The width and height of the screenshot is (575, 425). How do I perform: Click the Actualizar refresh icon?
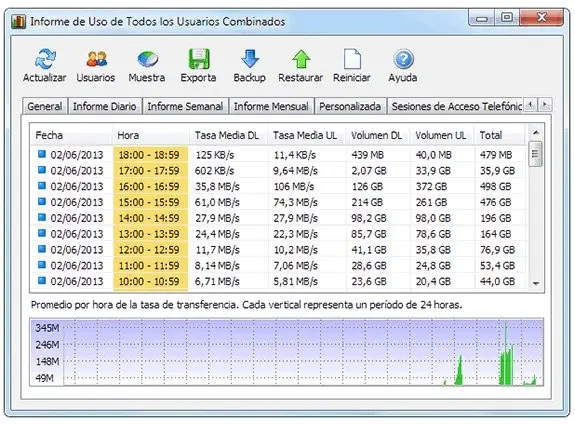(45, 59)
